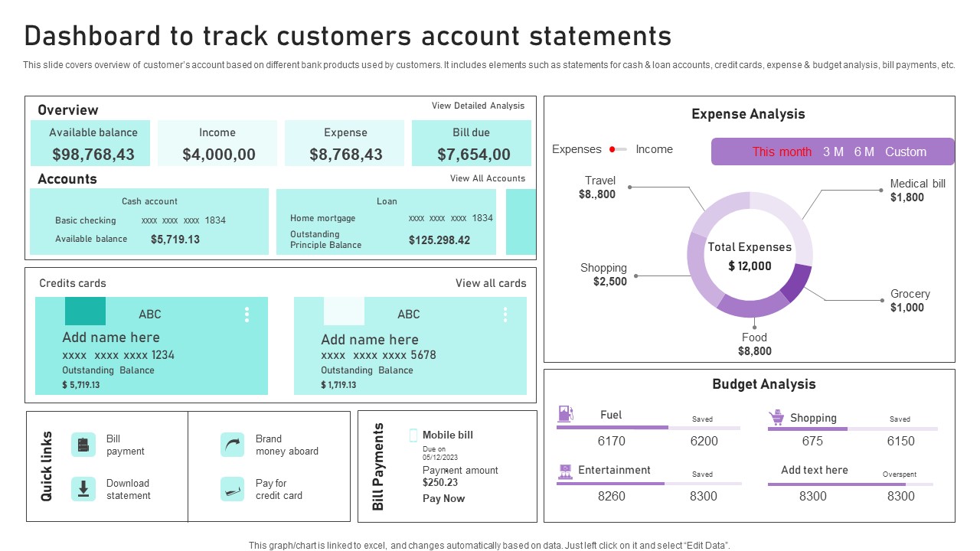
Task: Open View all cards link
Action: tap(491, 283)
